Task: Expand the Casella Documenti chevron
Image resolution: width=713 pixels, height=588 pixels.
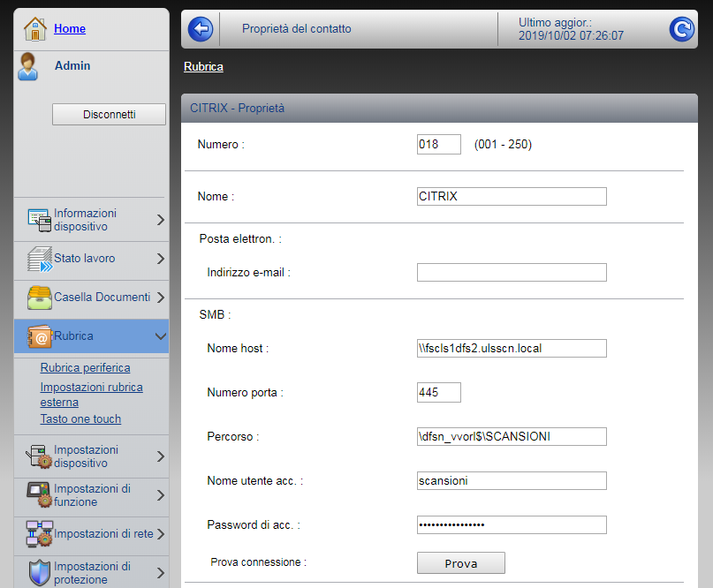Action: tap(161, 298)
